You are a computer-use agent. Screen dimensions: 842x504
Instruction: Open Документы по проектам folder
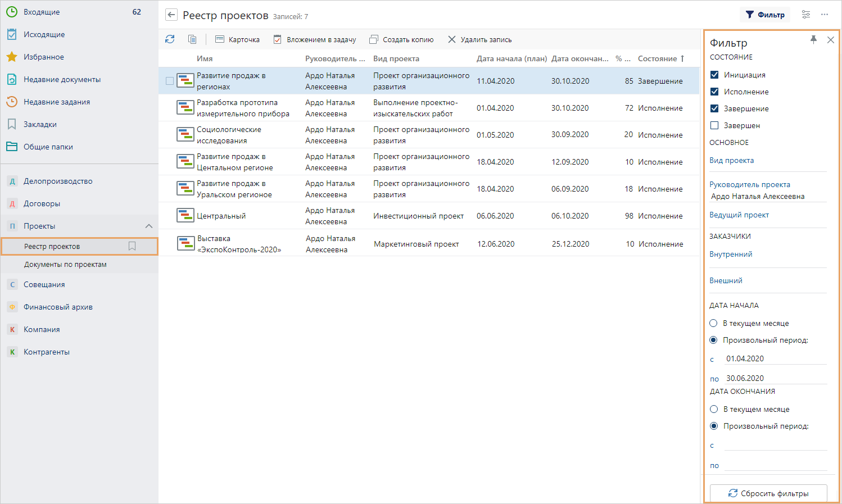[65, 264]
